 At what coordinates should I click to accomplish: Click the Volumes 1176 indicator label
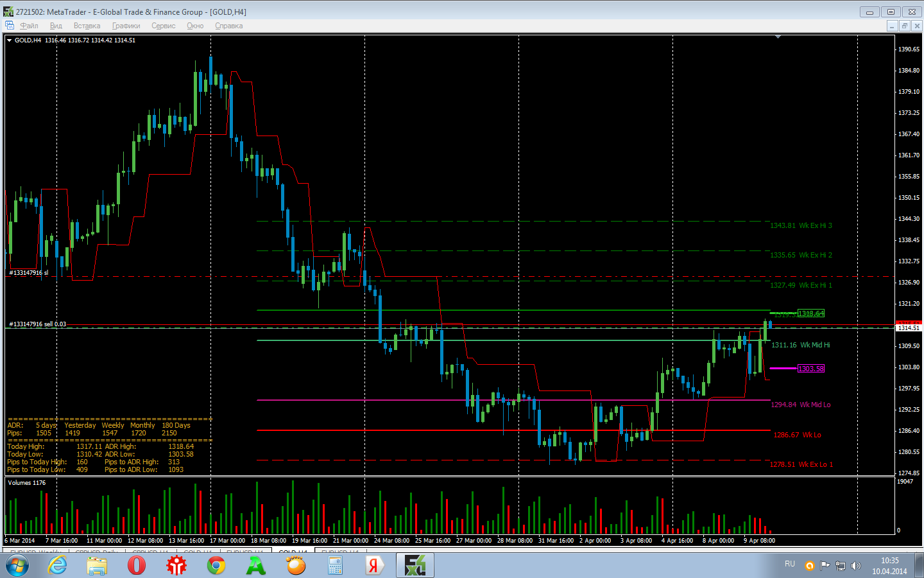pyautogui.click(x=27, y=483)
